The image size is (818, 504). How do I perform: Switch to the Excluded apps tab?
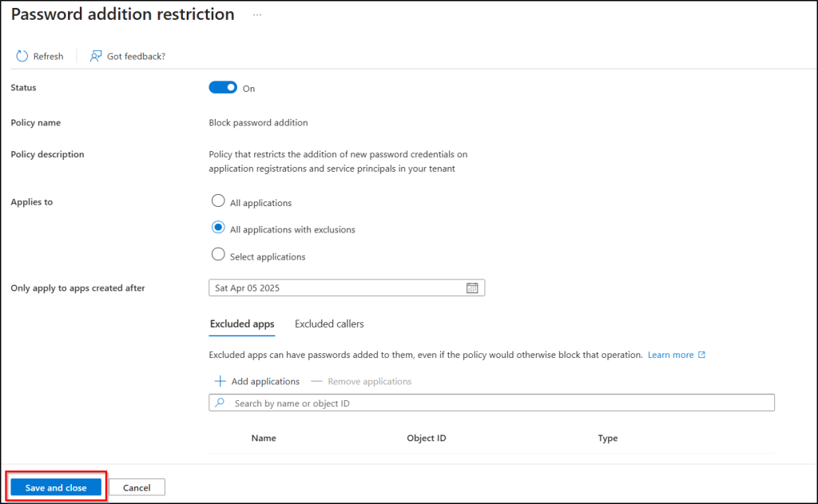(x=242, y=324)
